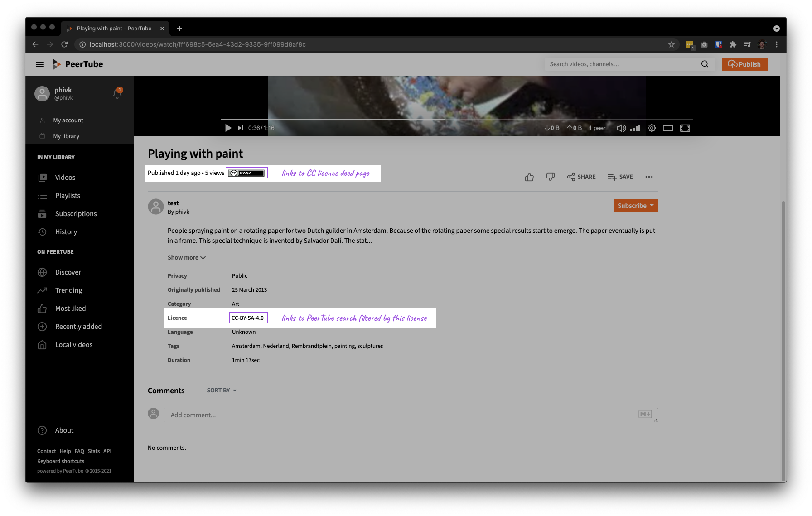Like the video with the thumbs up
This screenshot has width=812, height=516.
click(529, 177)
